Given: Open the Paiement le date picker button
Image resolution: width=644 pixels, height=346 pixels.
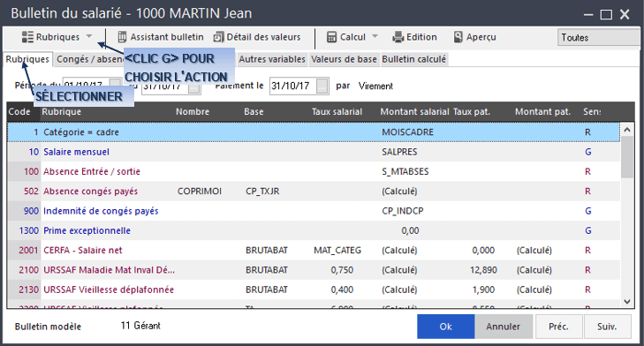Looking at the screenshot, I should (x=322, y=86).
